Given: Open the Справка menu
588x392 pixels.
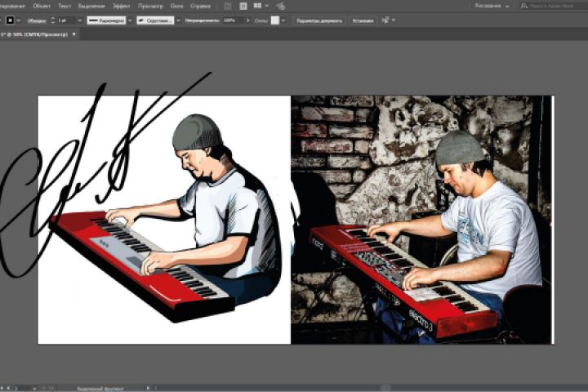Looking at the screenshot, I should 200,6.
